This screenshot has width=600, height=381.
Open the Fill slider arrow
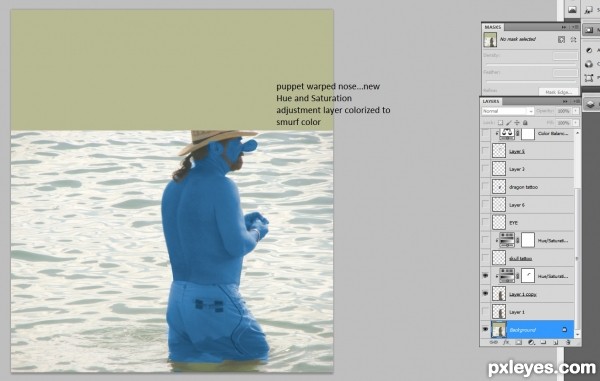[576, 123]
